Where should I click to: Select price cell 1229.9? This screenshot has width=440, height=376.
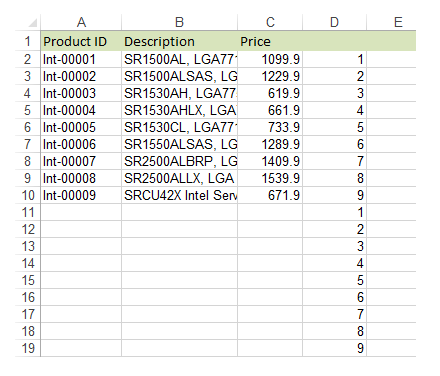[x=270, y=76]
